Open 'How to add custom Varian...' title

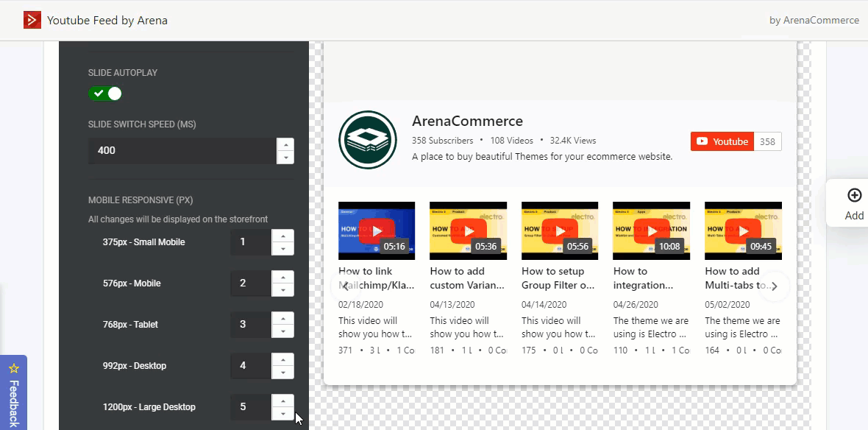468,278
